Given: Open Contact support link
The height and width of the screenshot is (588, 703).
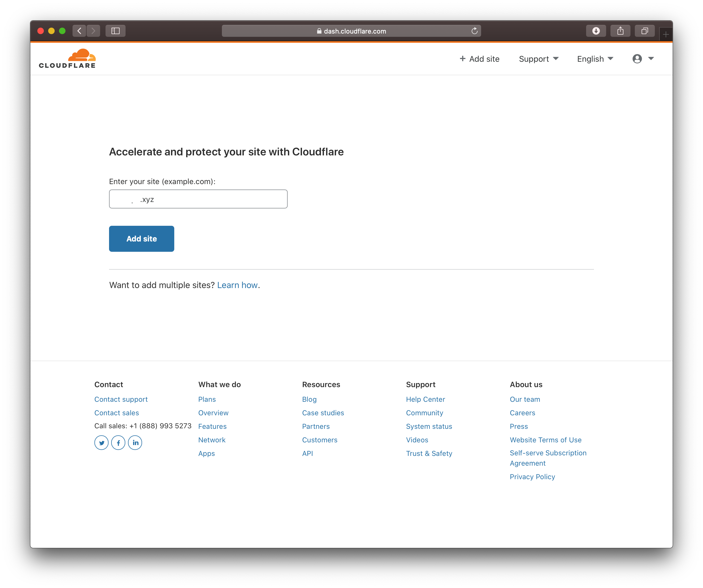Looking at the screenshot, I should click(x=121, y=399).
